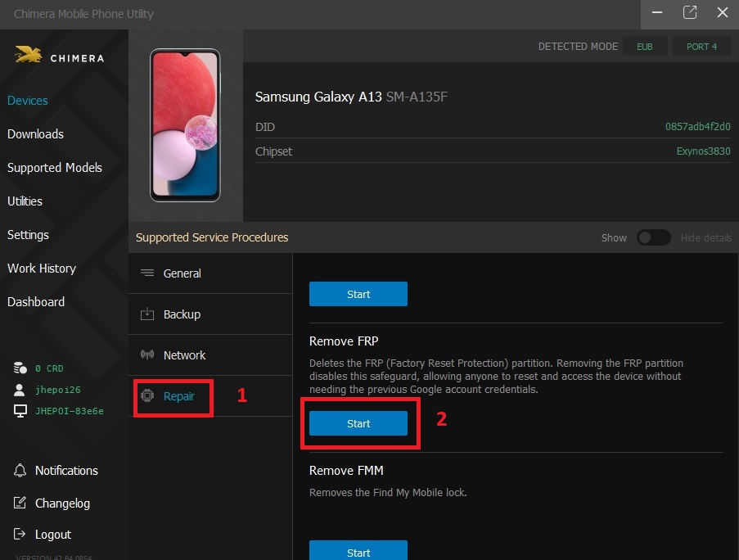Screen dimensions: 739x560
Task: Go to the Utilities section
Action: click(x=25, y=201)
